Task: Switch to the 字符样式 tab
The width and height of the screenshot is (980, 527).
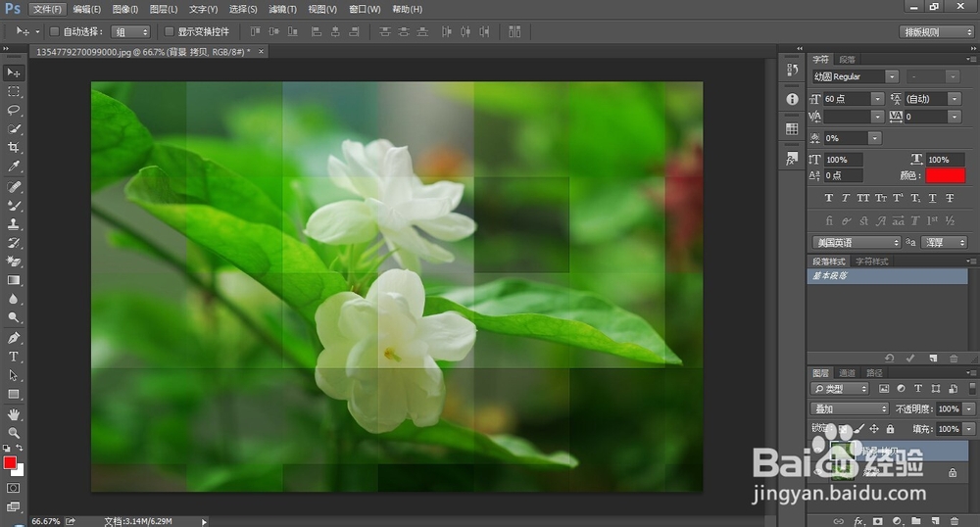Action: pyautogui.click(x=872, y=261)
